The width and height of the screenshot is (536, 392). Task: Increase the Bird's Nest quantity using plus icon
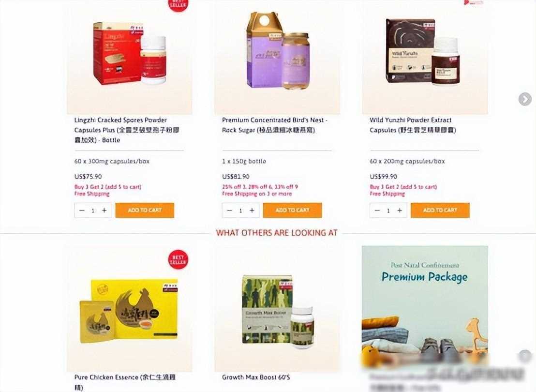point(252,211)
